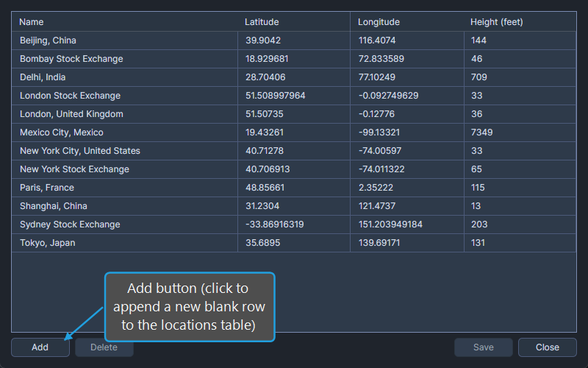Select the Mexico City, Mexico name cell
This screenshot has height=368, width=588.
(124, 132)
